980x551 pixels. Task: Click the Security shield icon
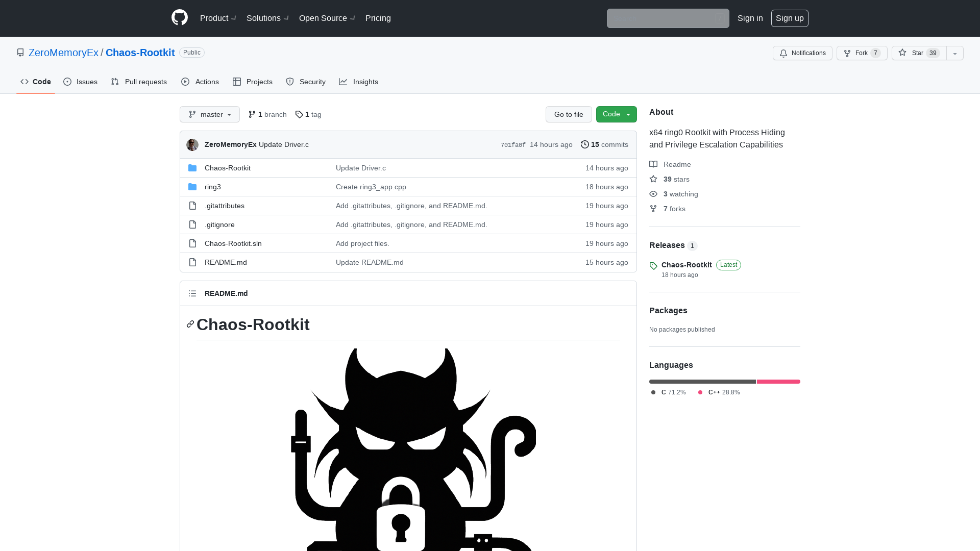click(x=290, y=82)
